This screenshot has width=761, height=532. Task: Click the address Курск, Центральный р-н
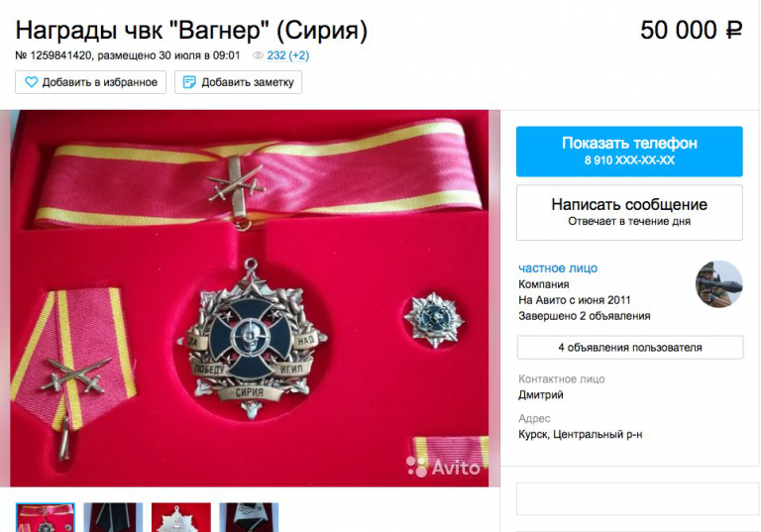tap(580, 434)
